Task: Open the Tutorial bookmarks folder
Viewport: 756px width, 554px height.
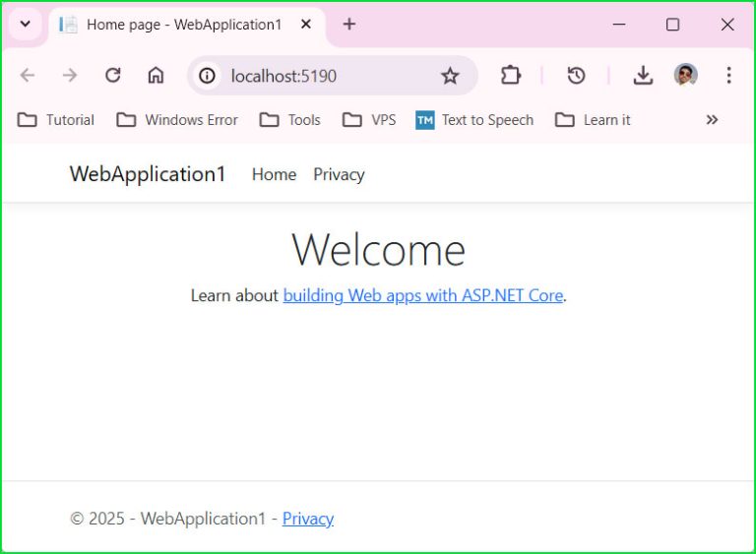Action: tap(56, 120)
